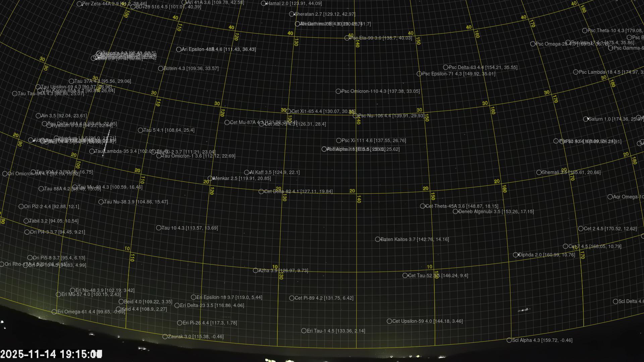Click the Sheratan star circle marker

click(291, 14)
